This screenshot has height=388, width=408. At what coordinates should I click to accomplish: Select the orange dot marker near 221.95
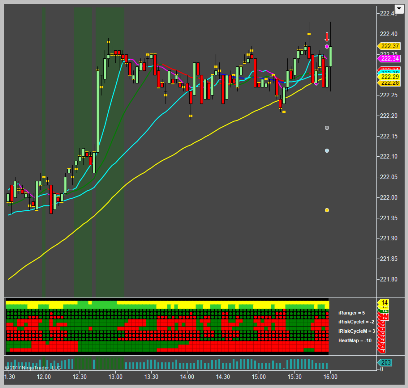point(327,210)
